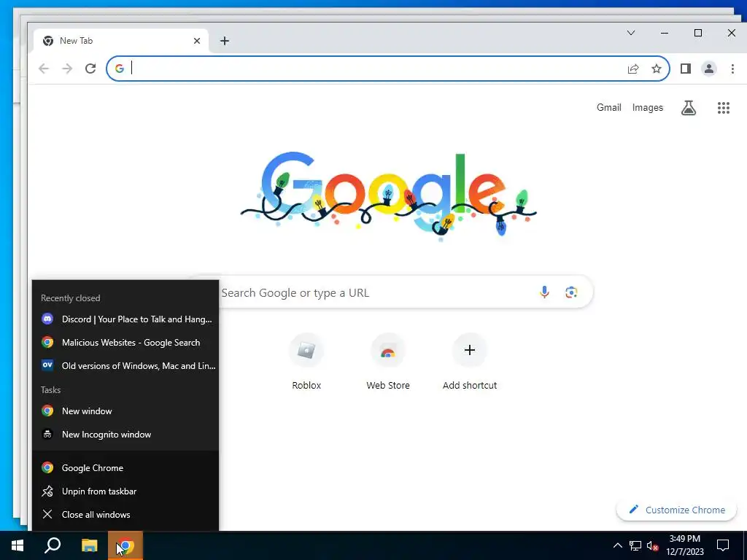
Task: Launch Google Chrome from jump list
Action: 125,467
